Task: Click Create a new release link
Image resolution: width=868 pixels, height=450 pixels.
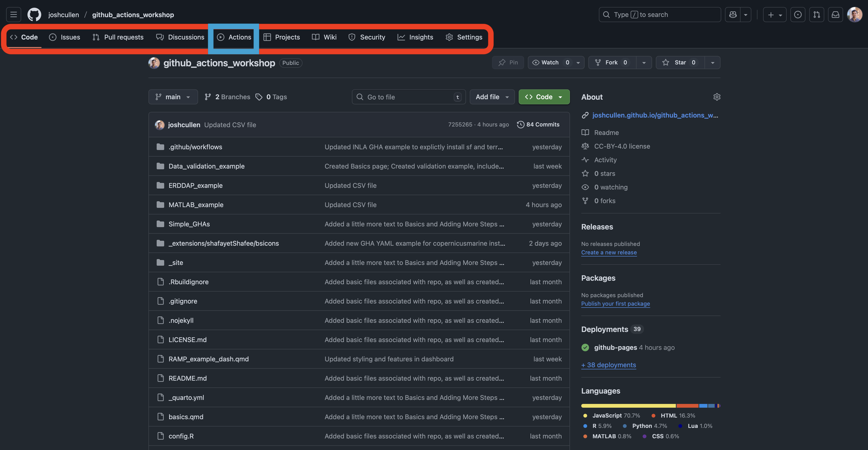Action: pos(609,252)
